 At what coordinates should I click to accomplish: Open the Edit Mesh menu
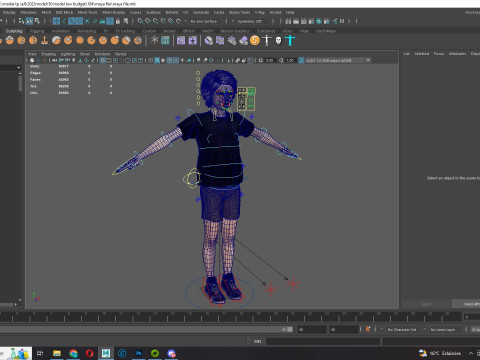(64, 12)
